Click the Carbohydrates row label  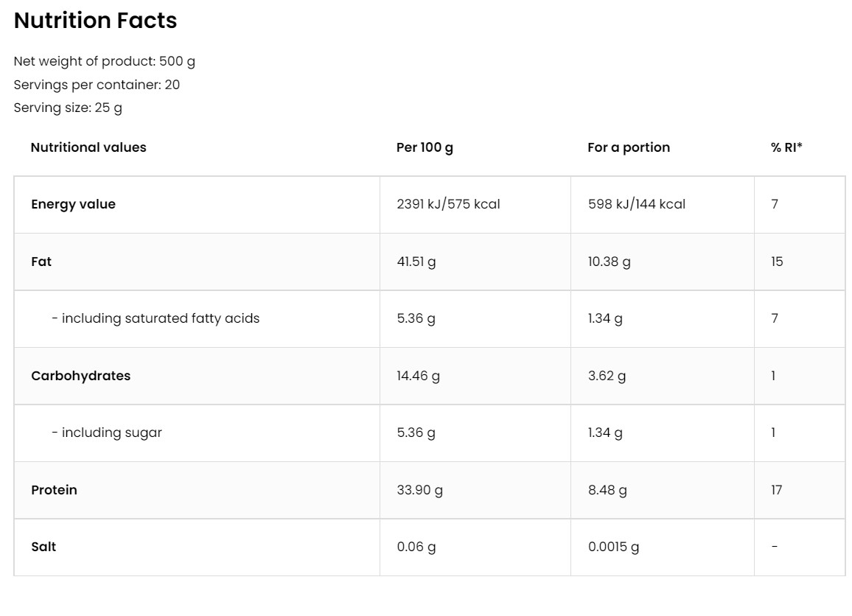click(x=80, y=376)
